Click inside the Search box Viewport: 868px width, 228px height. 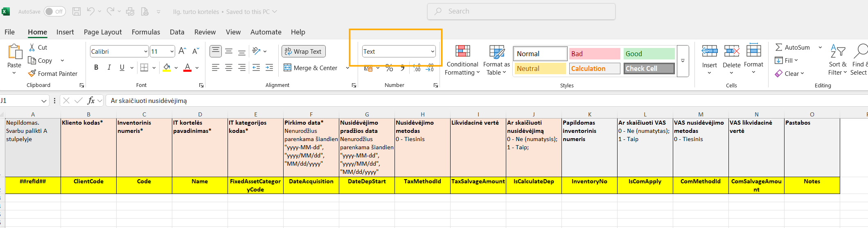521,11
